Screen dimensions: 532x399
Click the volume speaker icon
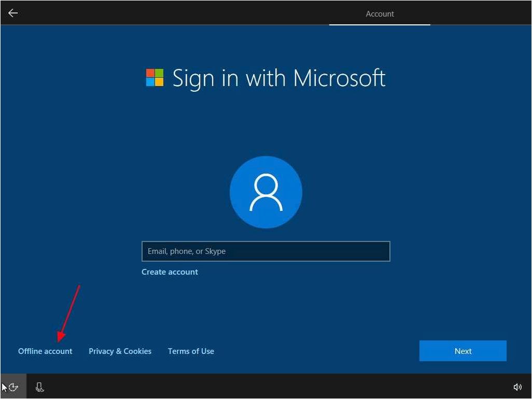[x=517, y=387]
